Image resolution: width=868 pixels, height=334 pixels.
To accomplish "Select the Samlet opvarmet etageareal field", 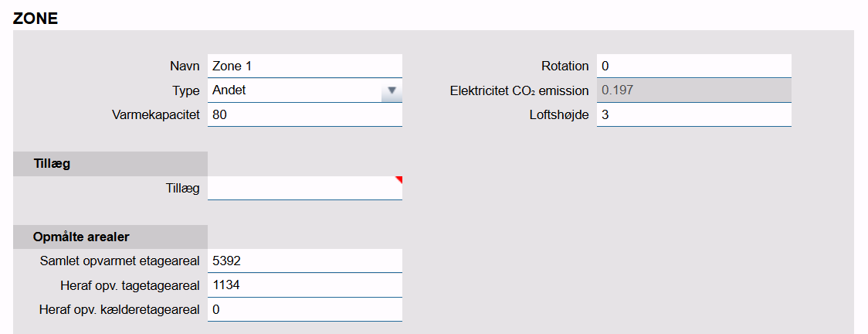I will click(x=304, y=261).
